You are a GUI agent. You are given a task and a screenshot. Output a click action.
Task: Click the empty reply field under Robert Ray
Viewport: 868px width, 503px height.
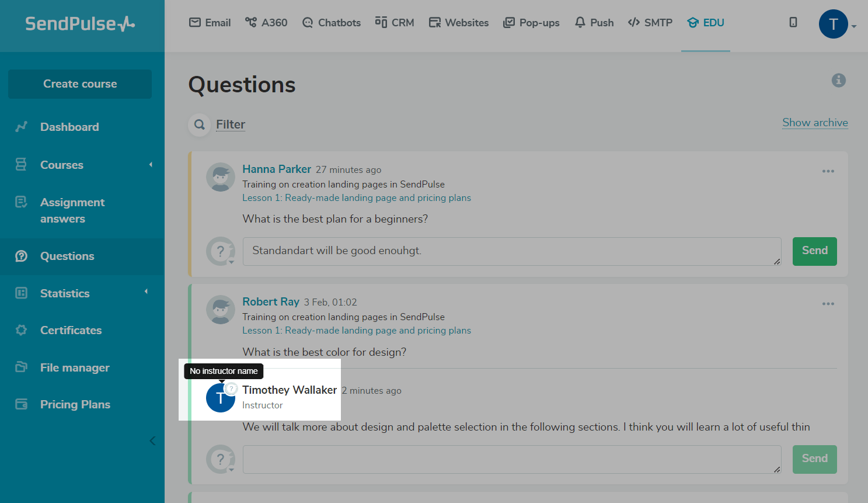click(x=511, y=459)
